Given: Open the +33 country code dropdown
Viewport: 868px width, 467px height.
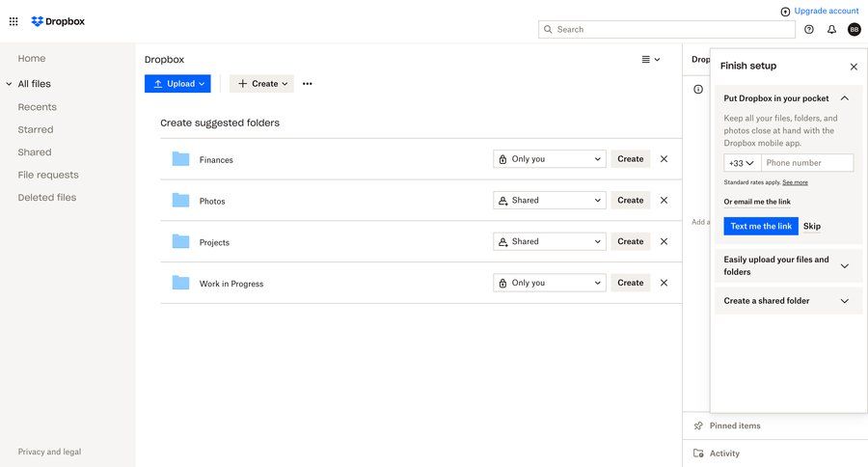Looking at the screenshot, I should pos(742,163).
